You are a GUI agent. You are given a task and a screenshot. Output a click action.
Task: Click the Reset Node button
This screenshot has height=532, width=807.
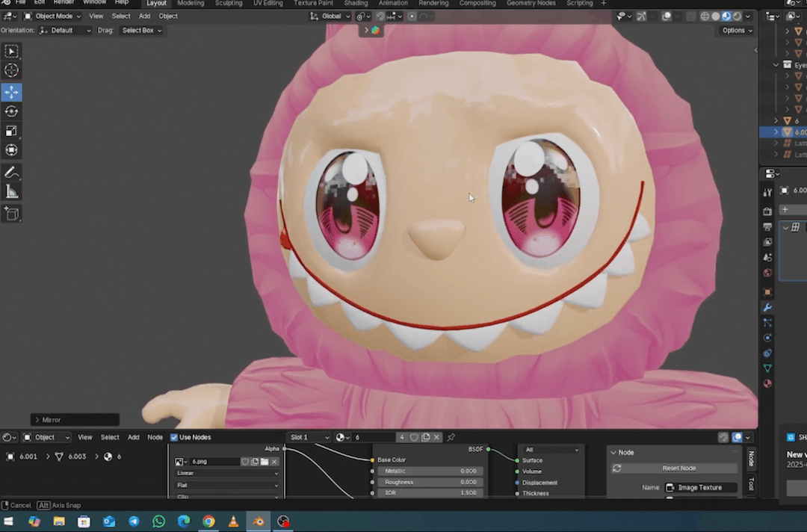[678, 468]
